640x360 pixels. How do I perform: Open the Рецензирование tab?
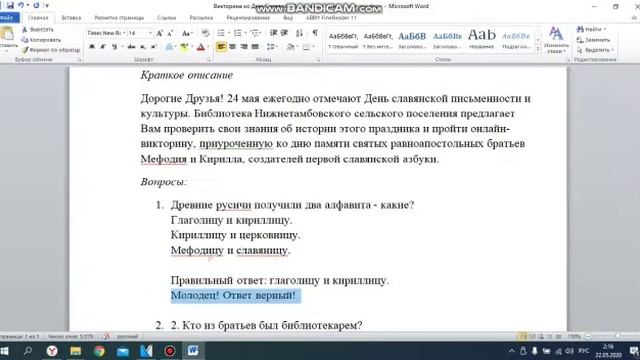[248, 18]
